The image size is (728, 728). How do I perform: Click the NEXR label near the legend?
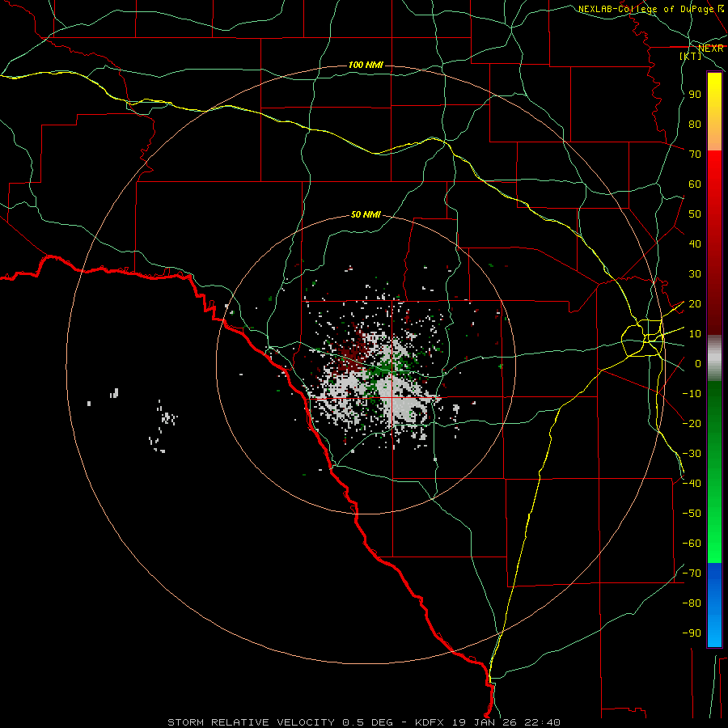tap(710, 49)
